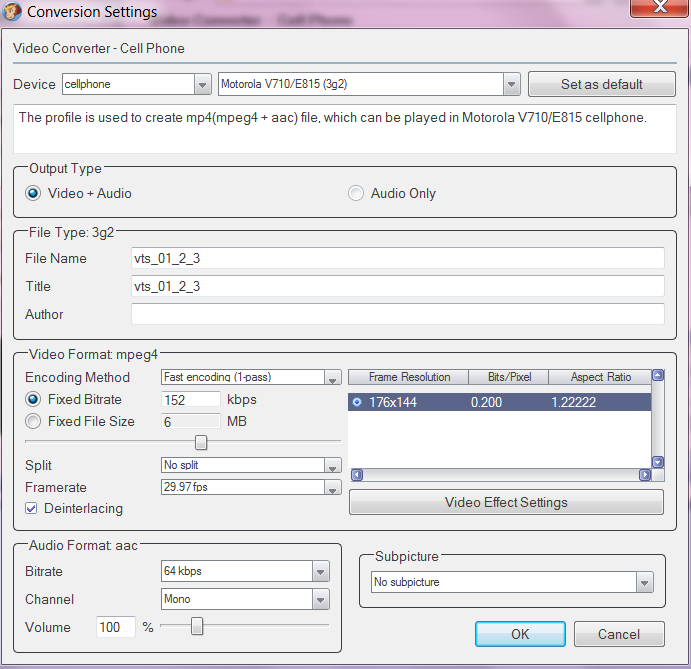Expand the Motorola V710/E815 model dropdown
This screenshot has width=691, height=669.
[x=511, y=84]
